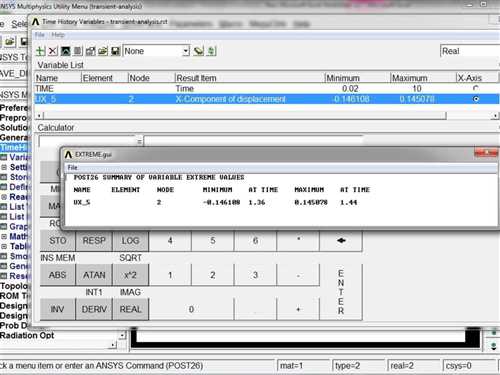Click calculator digit 4 key
The height and width of the screenshot is (375, 500).
tap(170, 240)
